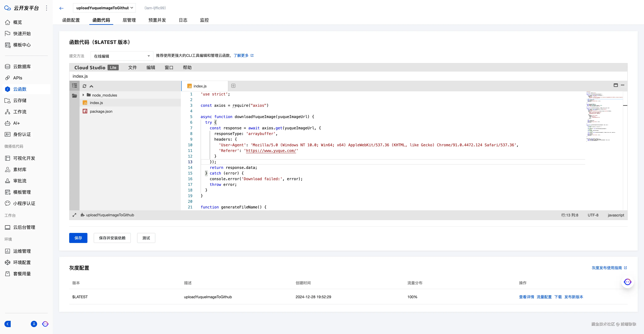Toggle the file tree outline panel icon

[75, 86]
